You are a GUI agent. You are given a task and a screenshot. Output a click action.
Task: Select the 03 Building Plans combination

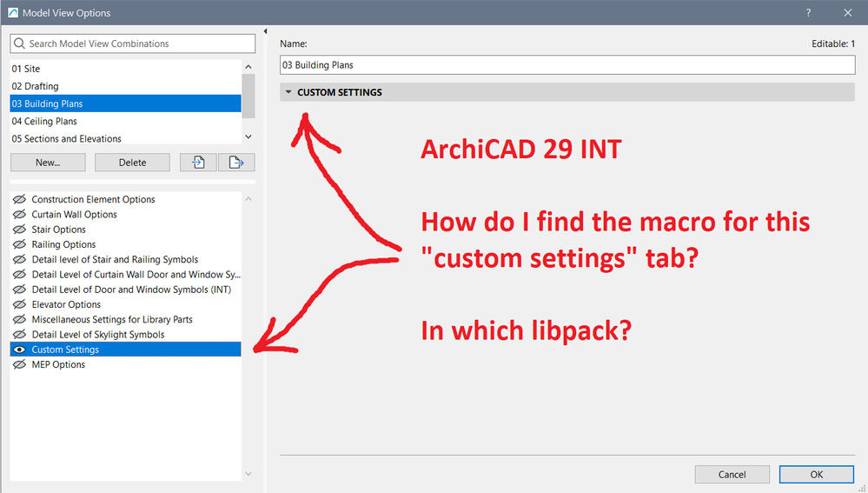tap(126, 103)
